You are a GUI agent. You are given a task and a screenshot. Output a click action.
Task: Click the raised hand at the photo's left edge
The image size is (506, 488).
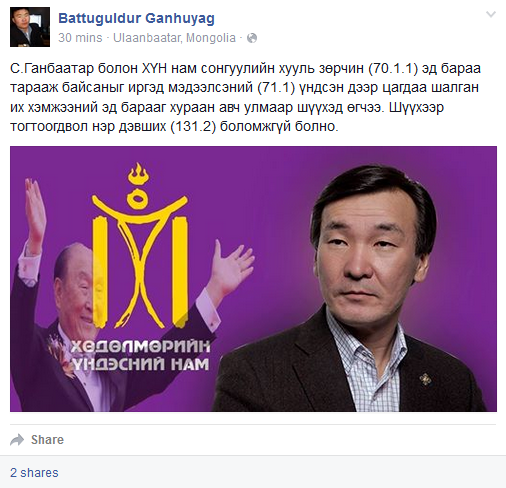click(x=35, y=212)
